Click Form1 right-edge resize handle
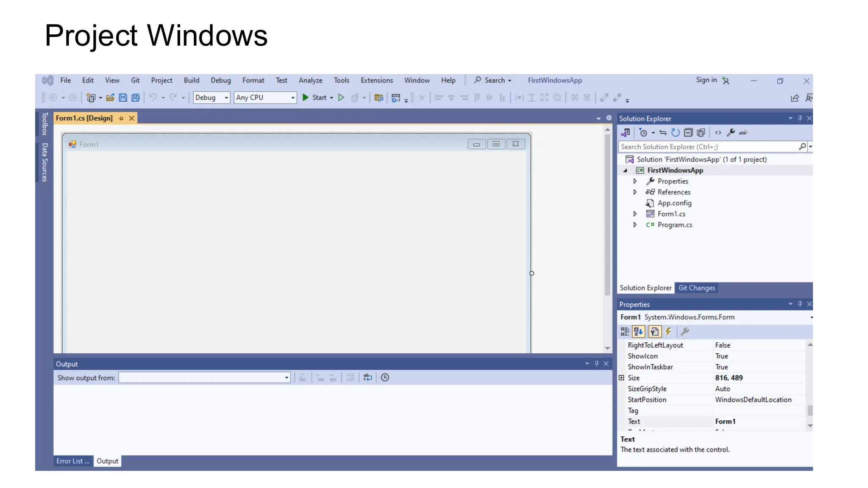 coord(531,274)
